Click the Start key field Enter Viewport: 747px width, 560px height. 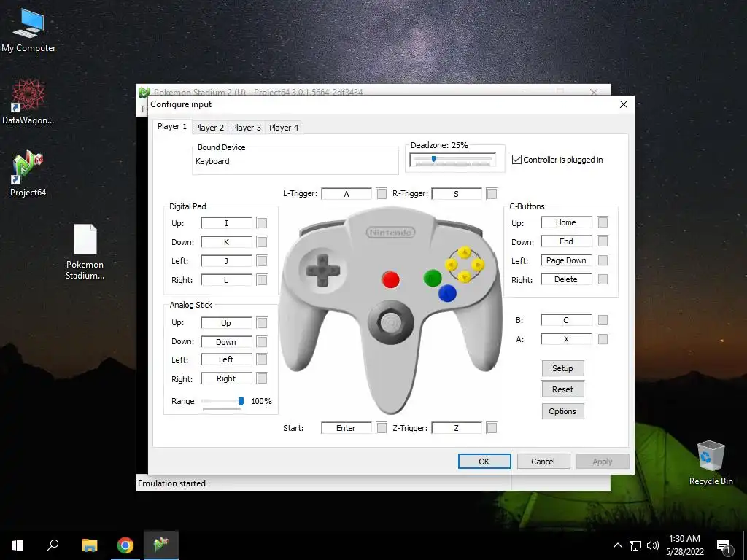(x=347, y=428)
